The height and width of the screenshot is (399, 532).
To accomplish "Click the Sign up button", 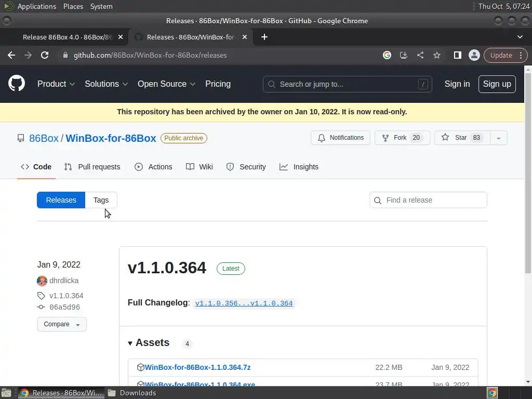I will 497,84.
